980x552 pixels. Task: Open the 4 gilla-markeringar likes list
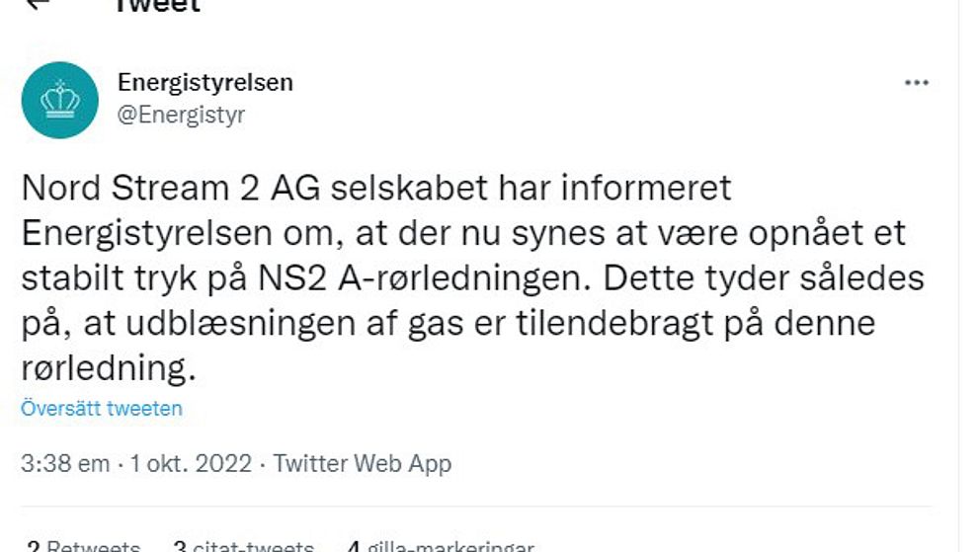coord(441,546)
